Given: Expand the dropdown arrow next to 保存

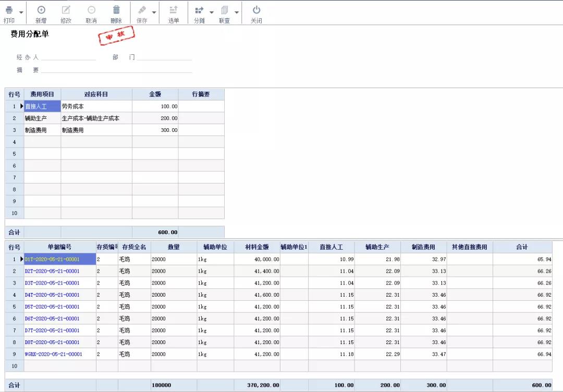Looking at the screenshot, I should click(154, 13).
